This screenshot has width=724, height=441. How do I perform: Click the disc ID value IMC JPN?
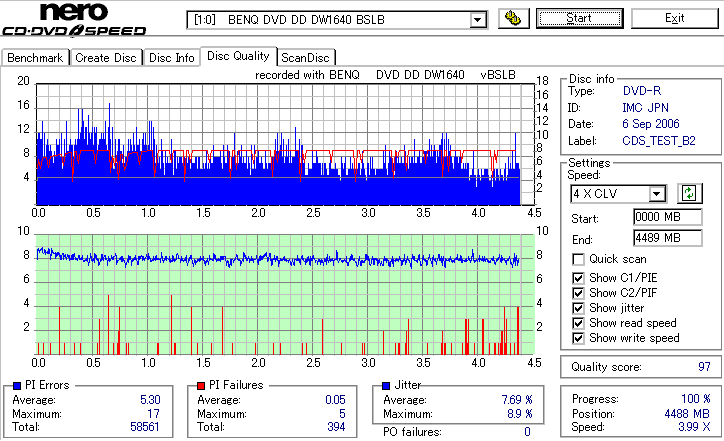click(645, 108)
